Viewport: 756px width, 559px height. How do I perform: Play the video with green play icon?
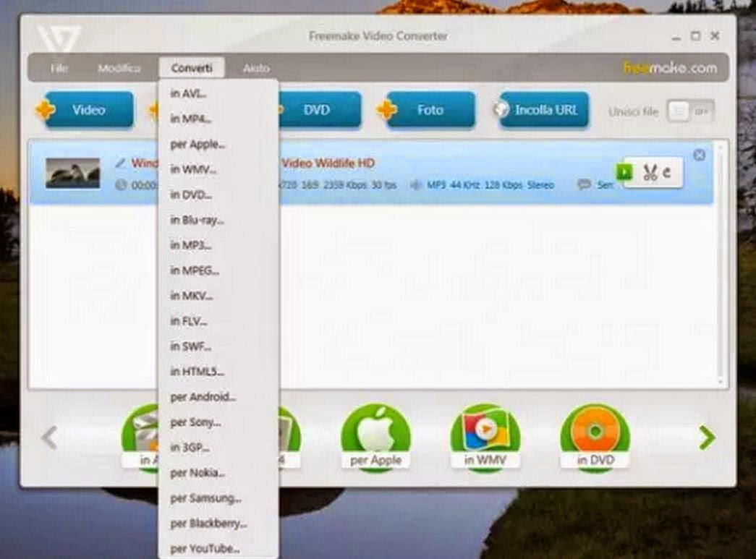tap(624, 171)
